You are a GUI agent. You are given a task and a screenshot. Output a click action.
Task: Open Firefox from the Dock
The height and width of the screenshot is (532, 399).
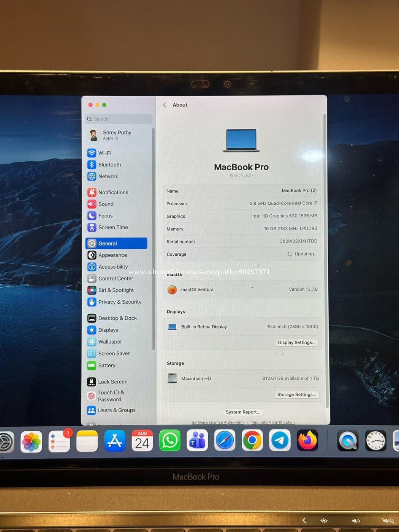point(307,440)
